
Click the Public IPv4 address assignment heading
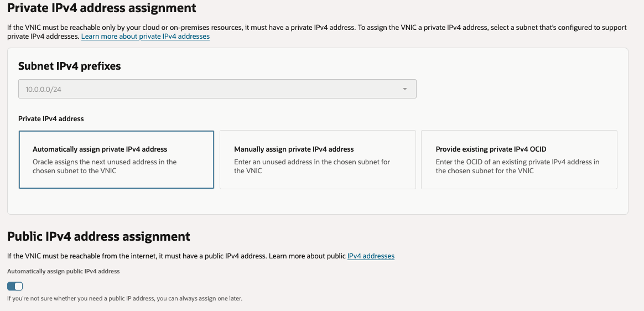coord(98,236)
